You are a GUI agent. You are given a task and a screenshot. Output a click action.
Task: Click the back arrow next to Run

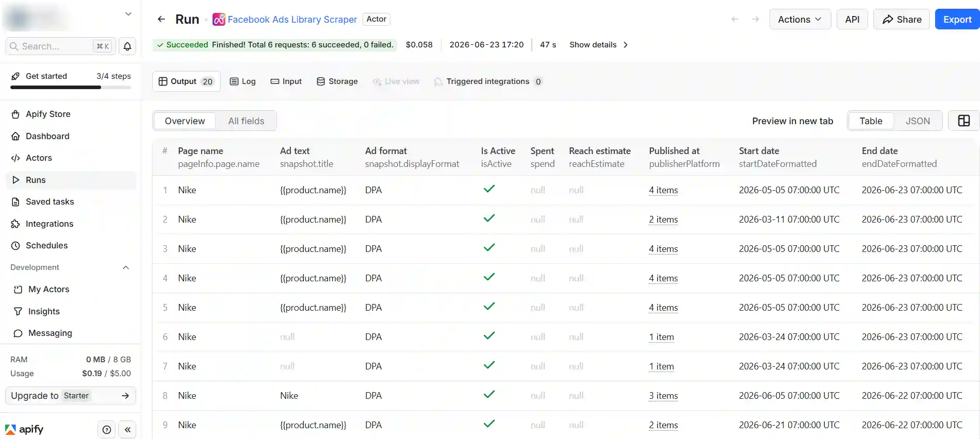point(161,19)
